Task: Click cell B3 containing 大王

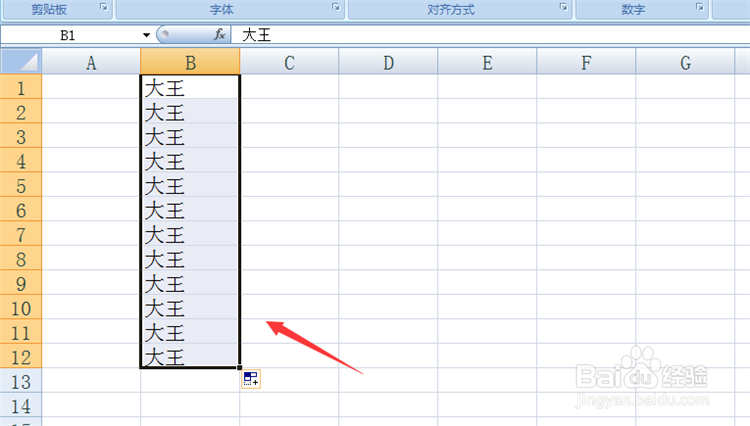Action: click(190, 136)
